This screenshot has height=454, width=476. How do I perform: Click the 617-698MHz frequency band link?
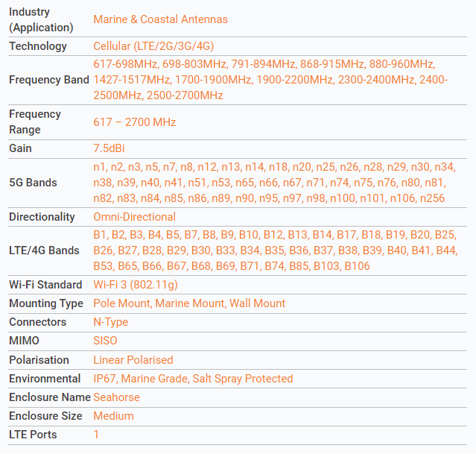[125, 64]
